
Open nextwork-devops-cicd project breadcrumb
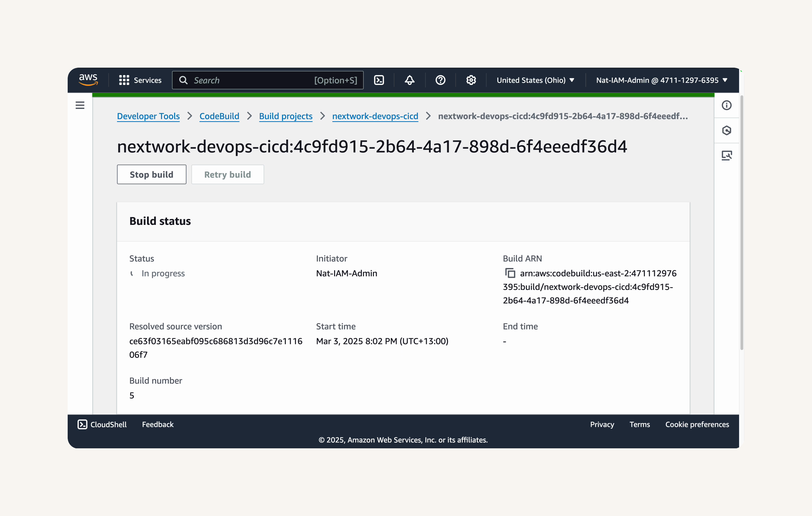click(x=375, y=116)
